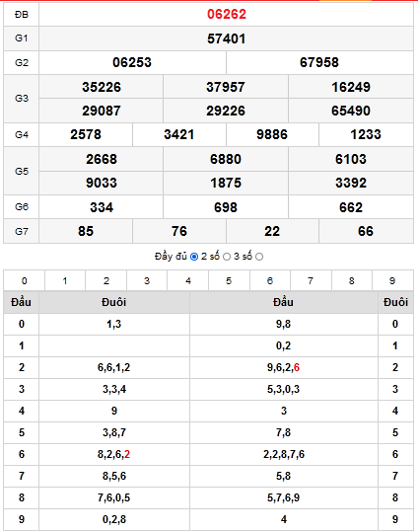Choose digit 1 in the number filter row

pyautogui.click(x=65, y=281)
